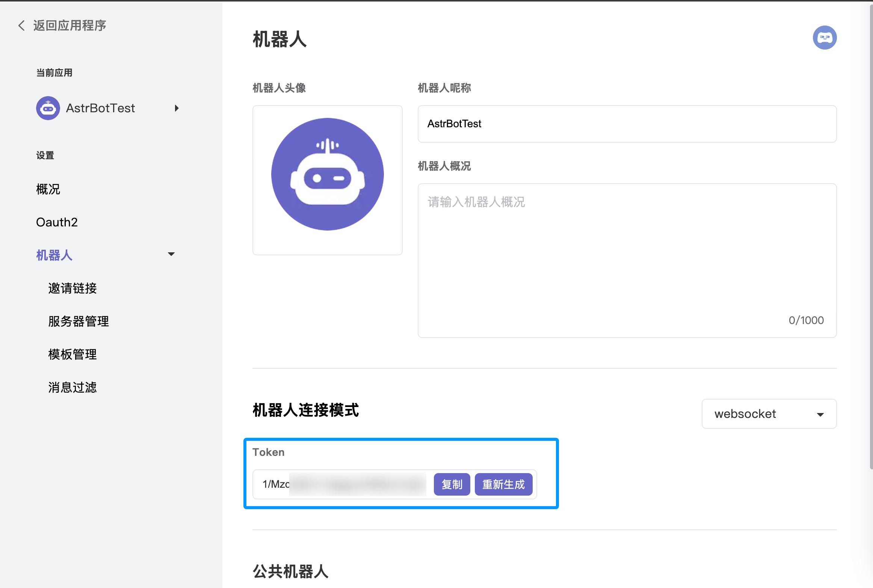Open the Oauth2 settings page
The width and height of the screenshot is (873, 588).
coord(57,222)
